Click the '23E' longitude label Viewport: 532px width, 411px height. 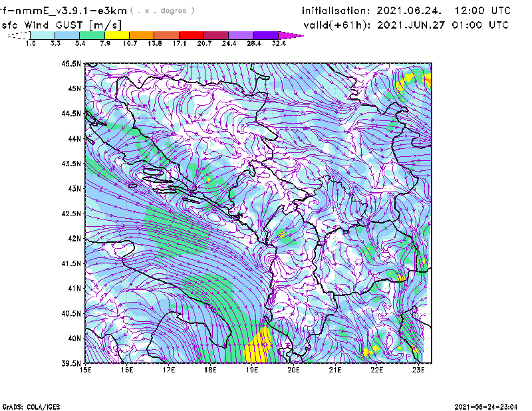(418, 370)
